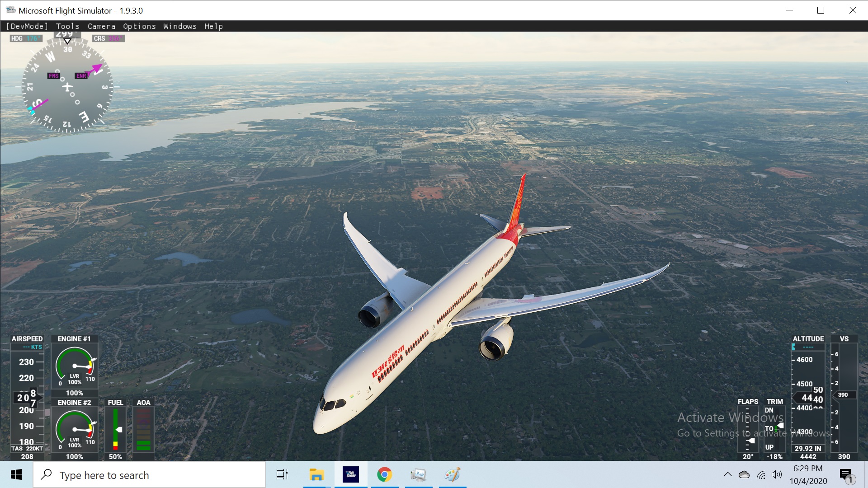Click the fuel level bar

pyautogui.click(x=115, y=429)
